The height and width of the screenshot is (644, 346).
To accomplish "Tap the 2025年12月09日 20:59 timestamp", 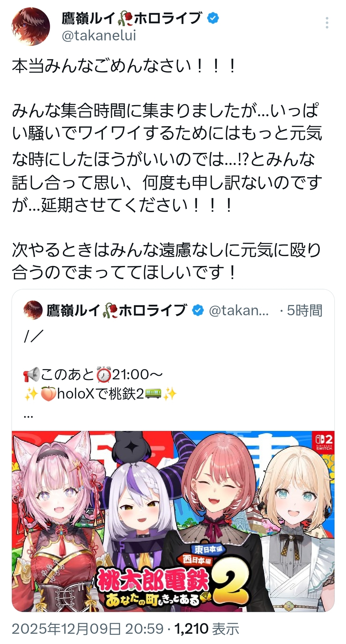I will [88, 629].
